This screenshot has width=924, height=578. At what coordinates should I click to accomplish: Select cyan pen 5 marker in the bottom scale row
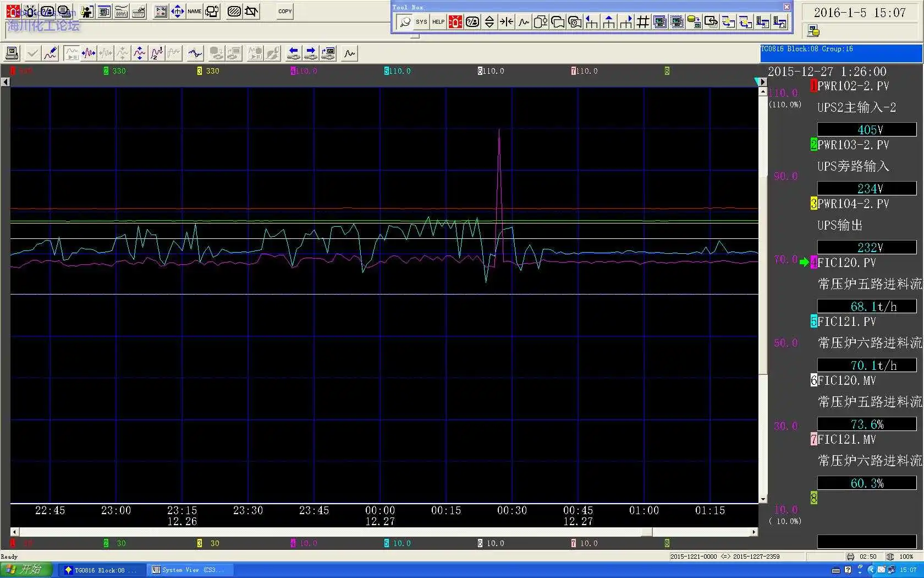pos(387,543)
